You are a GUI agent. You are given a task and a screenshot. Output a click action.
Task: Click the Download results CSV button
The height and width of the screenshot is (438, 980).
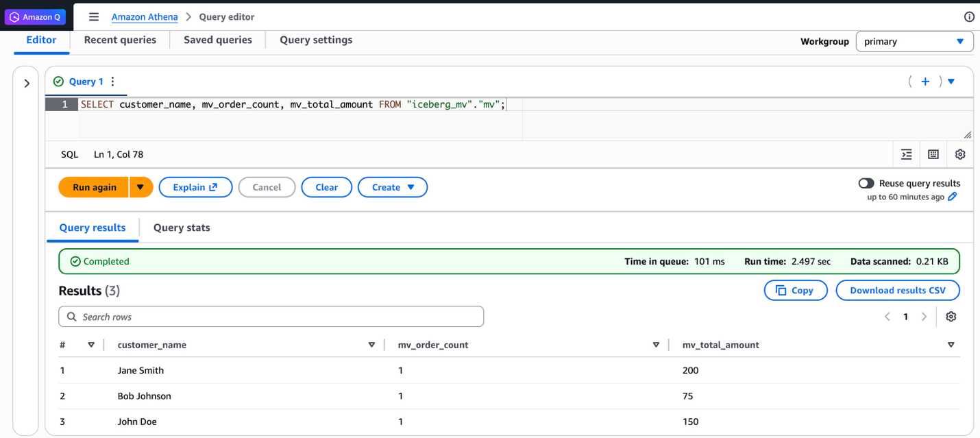(x=897, y=291)
